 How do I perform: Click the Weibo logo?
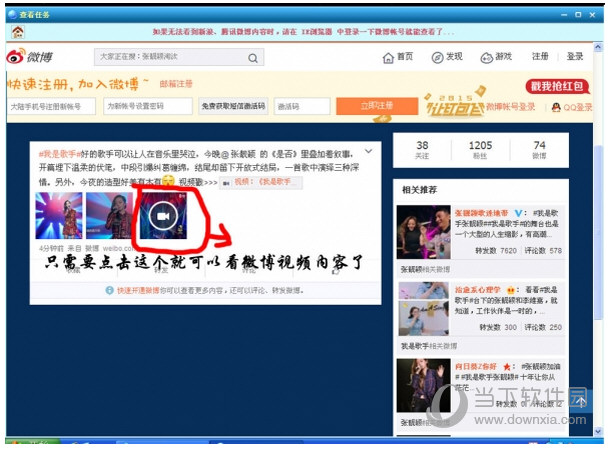pyautogui.click(x=30, y=57)
